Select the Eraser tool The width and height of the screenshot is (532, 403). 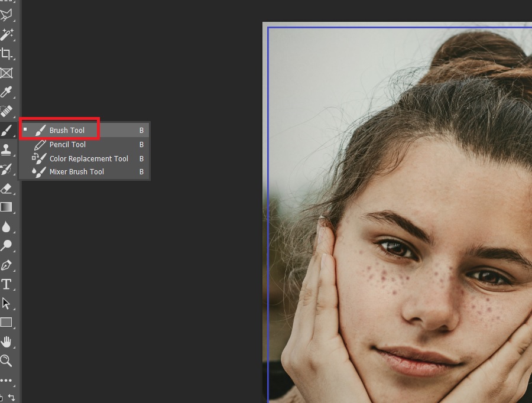(7, 188)
